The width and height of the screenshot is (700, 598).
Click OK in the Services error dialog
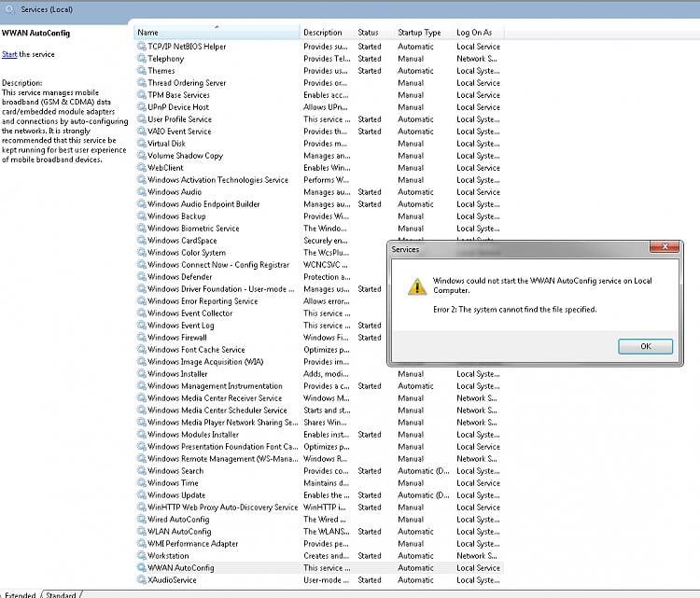pos(645,346)
